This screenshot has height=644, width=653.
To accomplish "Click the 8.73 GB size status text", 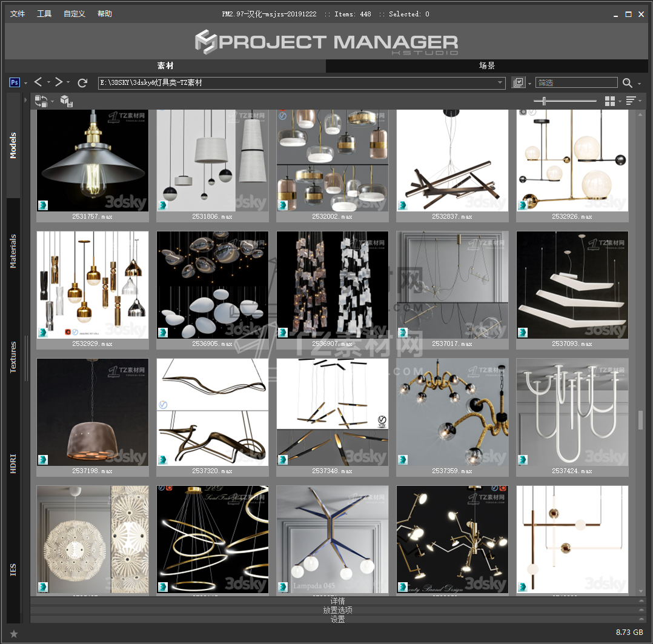I will (x=629, y=632).
